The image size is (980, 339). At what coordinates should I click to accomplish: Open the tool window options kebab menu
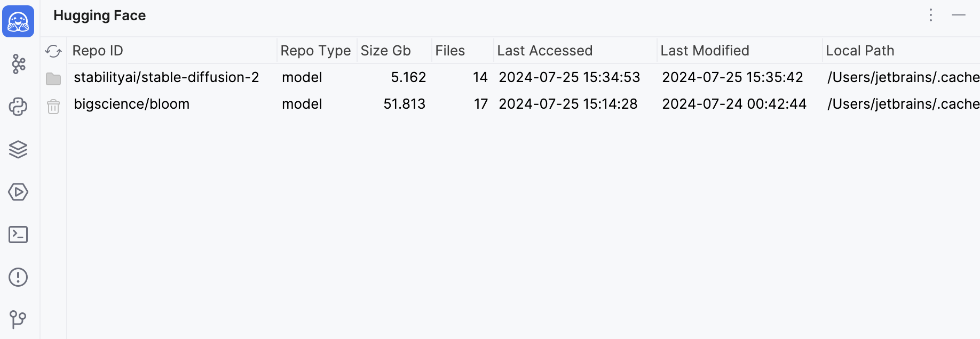[931, 15]
